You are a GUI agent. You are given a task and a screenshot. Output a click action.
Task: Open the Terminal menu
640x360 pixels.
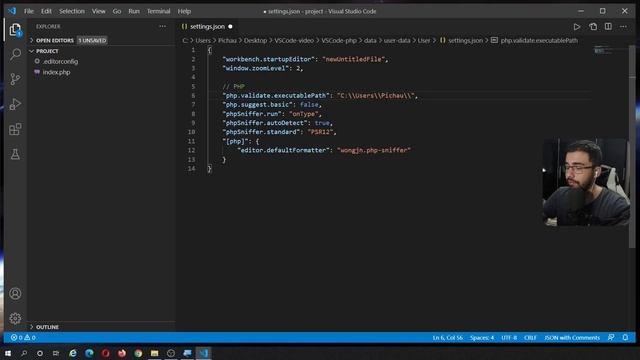(x=158, y=11)
